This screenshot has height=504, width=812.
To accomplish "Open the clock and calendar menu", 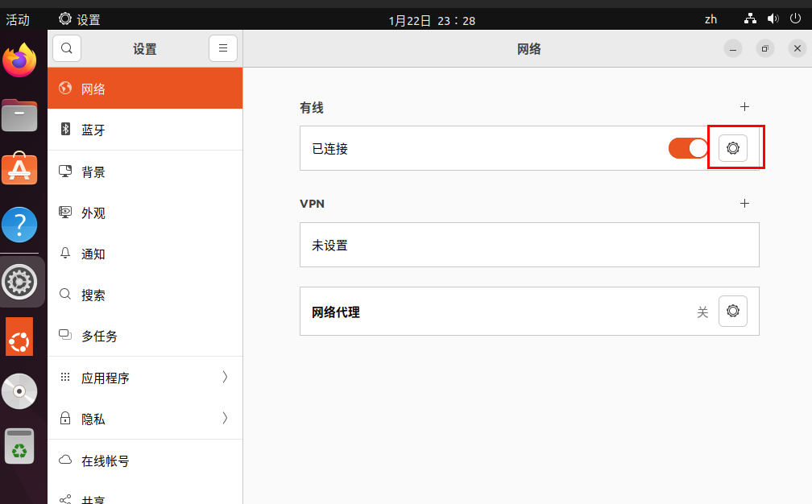I will [x=431, y=20].
